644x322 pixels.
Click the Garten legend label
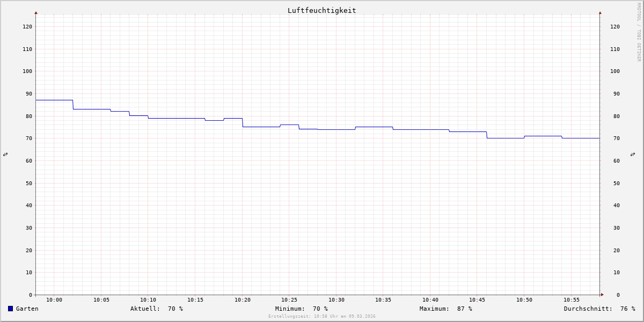[27, 309]
